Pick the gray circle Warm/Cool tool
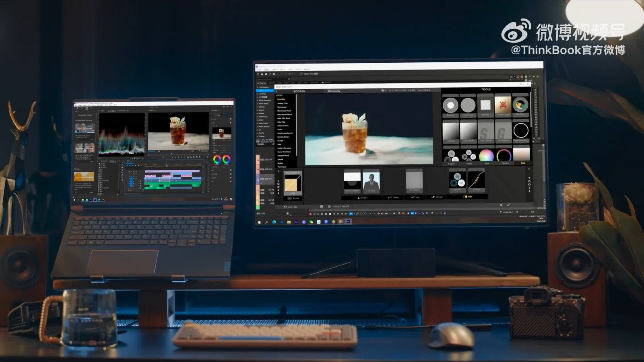This screenshot has height=362, width=644. coord(468,105)
